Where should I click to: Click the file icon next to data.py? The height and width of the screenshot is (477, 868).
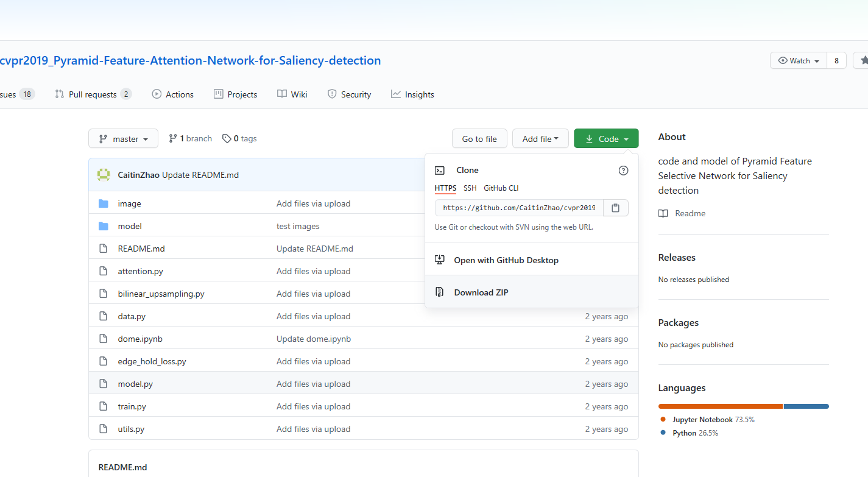click(104, 316)
